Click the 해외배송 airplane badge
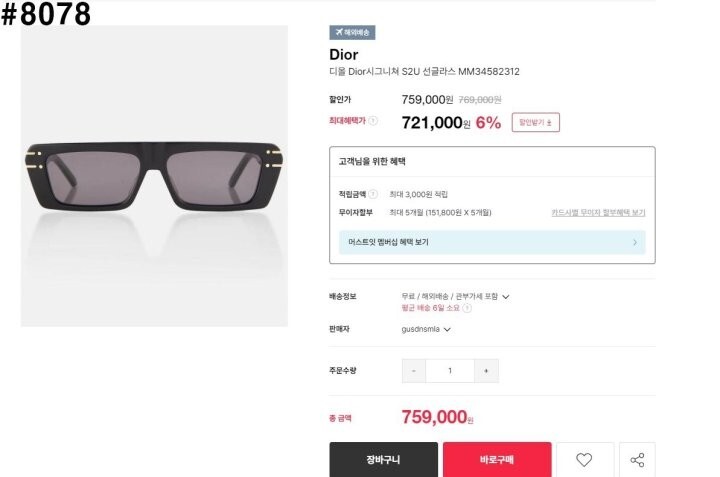This screenshot has width=720, height=477. click(x=352, y=32)
